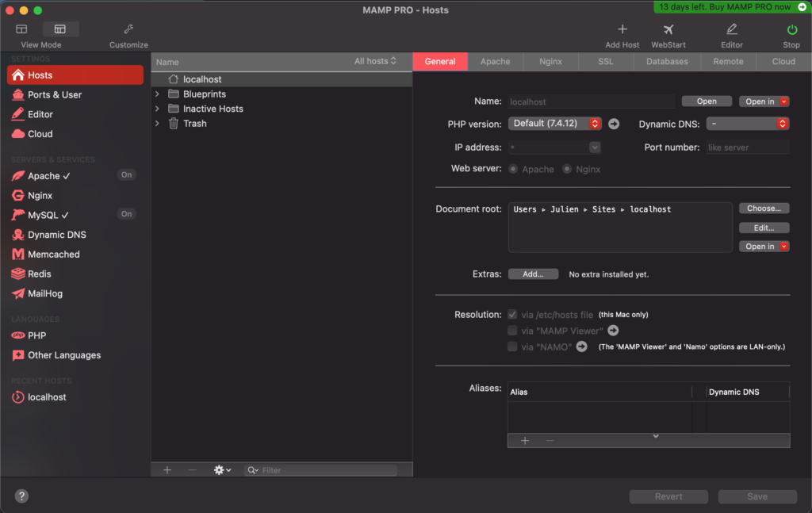
Task: Toggle via /etc/hosts file checkbox
Action: 512,314
